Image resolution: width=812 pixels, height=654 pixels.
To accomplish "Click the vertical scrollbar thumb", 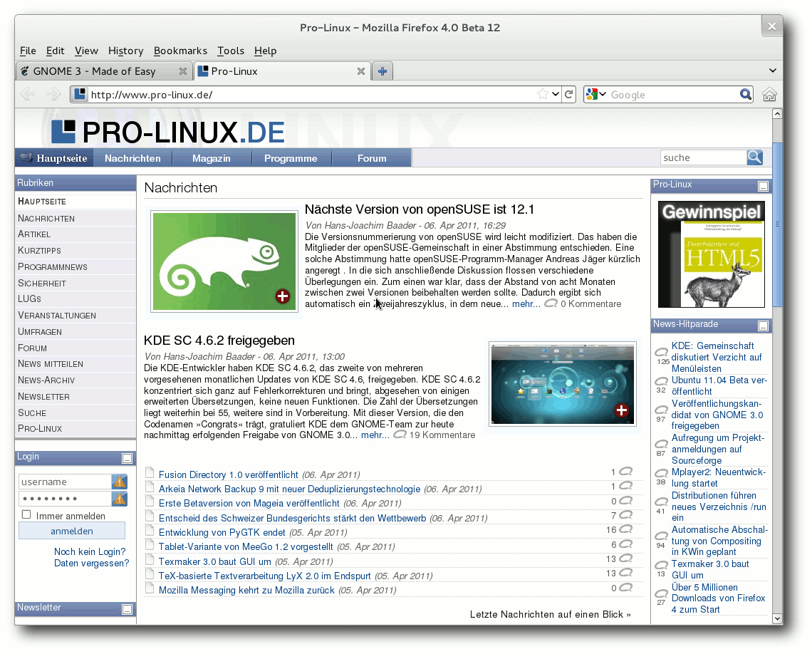I will pos(777,224).
